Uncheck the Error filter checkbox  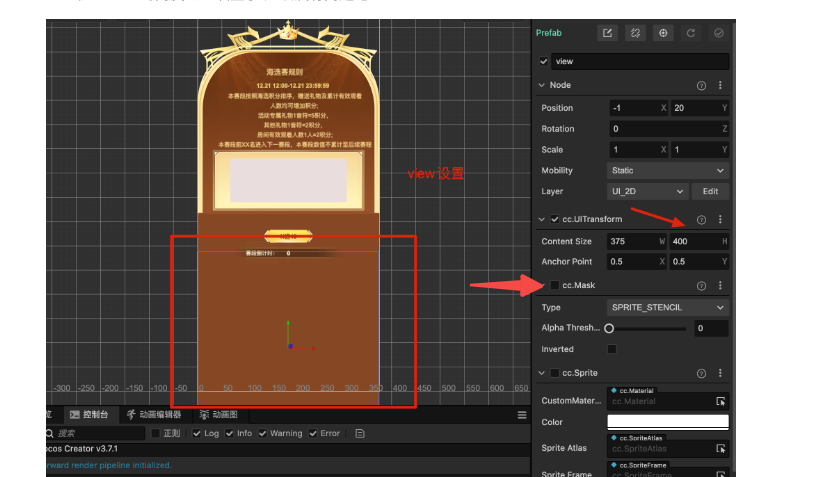pos(312,434)
